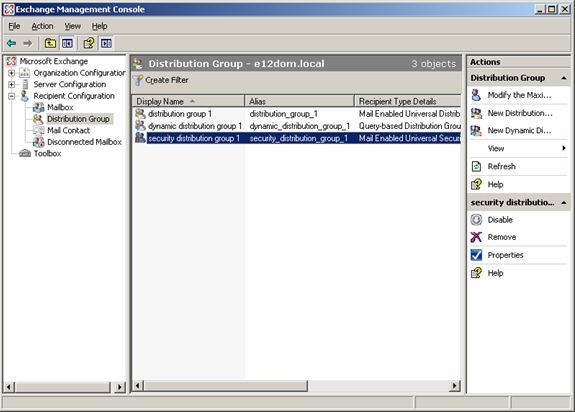This screenshot has height=412, width=575.
Task: Choose Disable for the security group
Action: point(500,220)
